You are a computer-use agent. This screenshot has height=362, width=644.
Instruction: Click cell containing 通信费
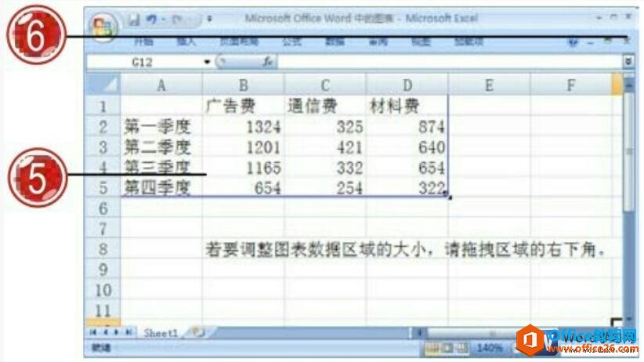[325, 106]
